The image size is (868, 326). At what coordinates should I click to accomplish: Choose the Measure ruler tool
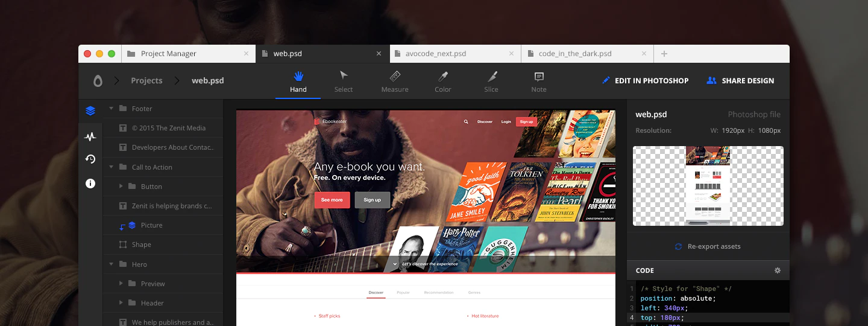point(395,81)
